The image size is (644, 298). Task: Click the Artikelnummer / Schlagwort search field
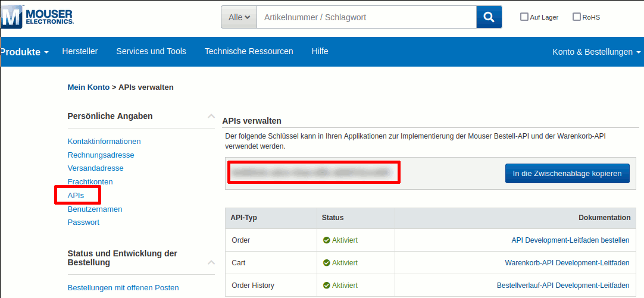coord(366,17)
